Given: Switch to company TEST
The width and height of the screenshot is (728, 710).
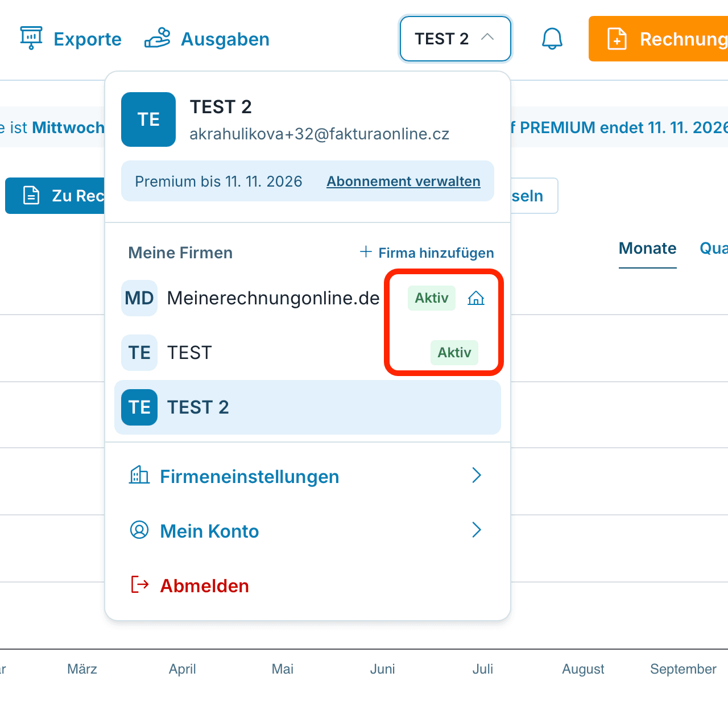Looking at the screenshot, I should (x=308, y=353).
